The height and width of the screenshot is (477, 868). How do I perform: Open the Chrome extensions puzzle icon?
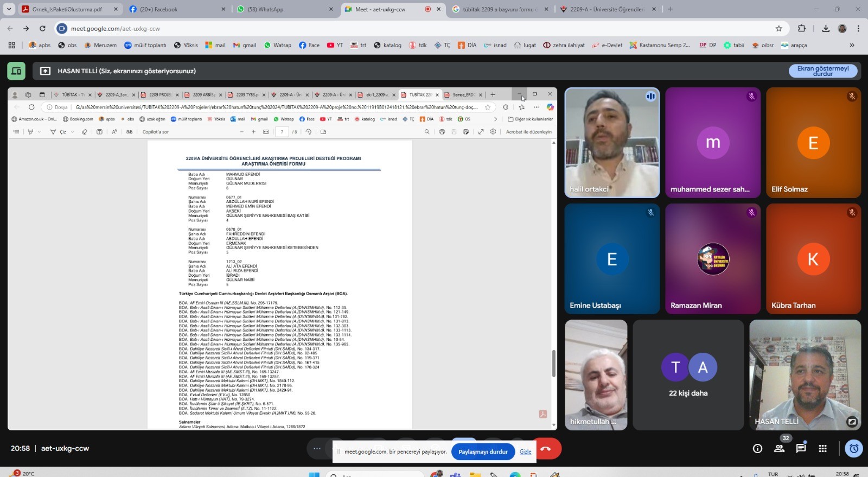[802, 29]
